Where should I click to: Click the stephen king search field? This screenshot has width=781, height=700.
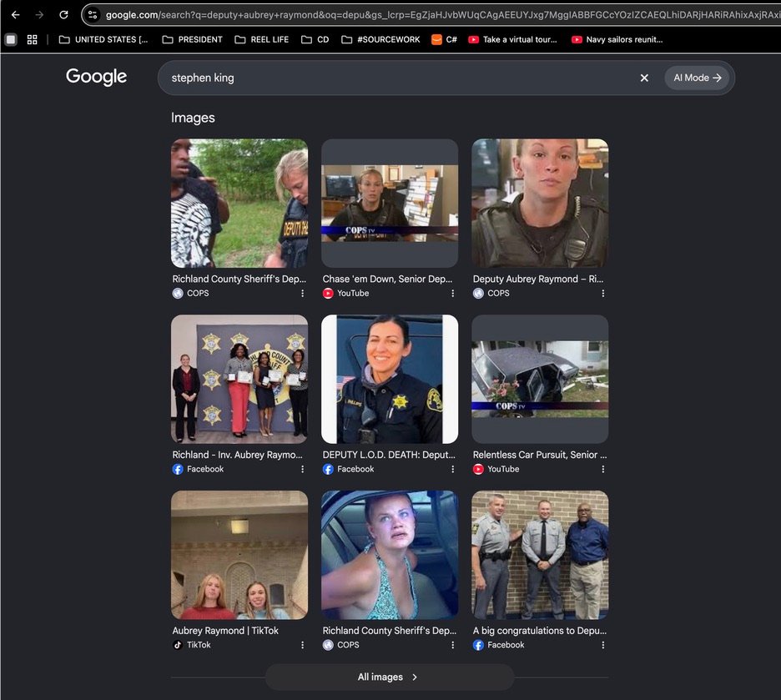coord(399,78)
